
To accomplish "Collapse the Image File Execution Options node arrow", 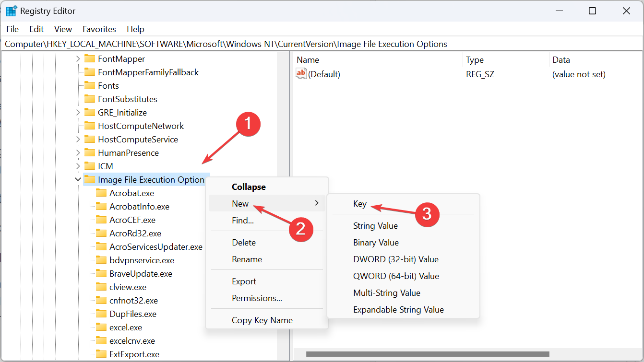I will (78, 179).
